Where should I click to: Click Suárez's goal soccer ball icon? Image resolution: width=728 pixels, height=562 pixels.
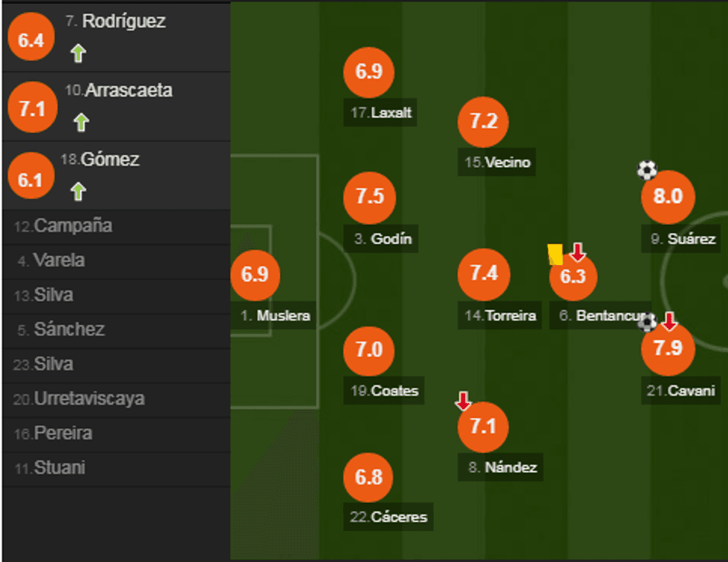coord(647,171)
